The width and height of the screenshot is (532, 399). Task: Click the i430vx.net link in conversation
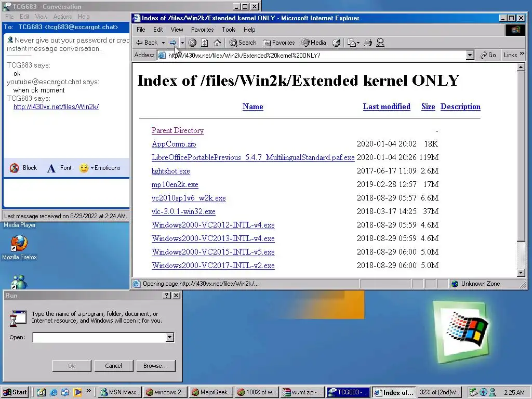pos(56,107)
